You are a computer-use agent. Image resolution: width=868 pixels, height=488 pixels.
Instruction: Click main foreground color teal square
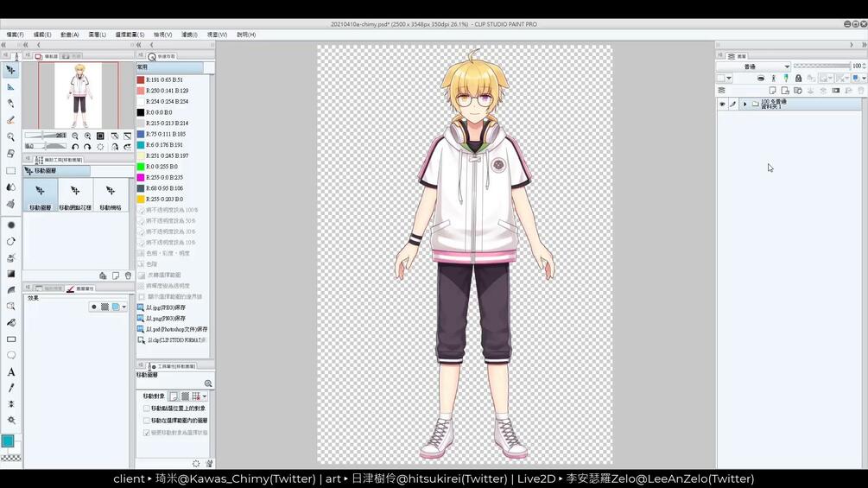coord(8,441)
